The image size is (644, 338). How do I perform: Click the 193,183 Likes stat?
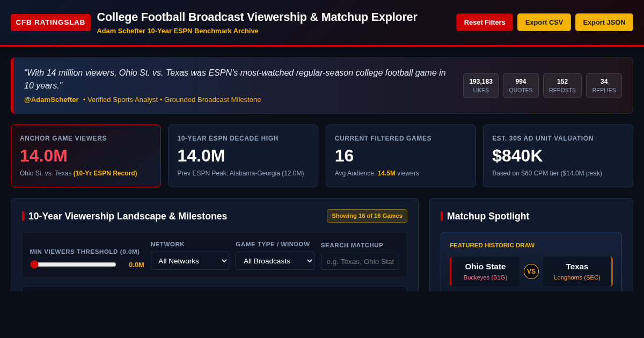[481, 86]
